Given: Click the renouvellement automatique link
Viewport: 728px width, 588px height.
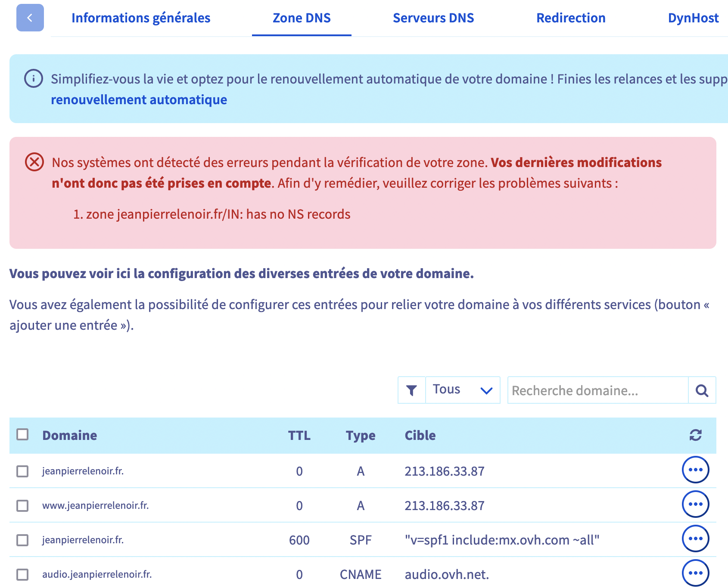Looking at the screenshot, I should tap(139, 100).
